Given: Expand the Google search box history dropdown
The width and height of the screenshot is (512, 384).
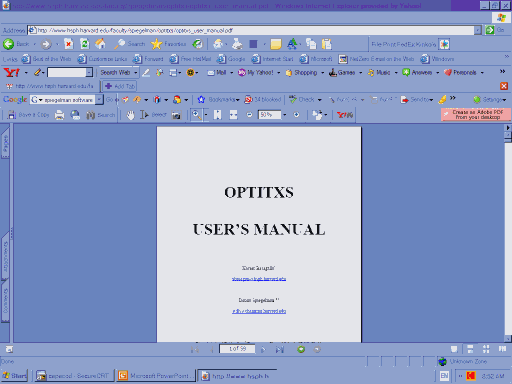Looking at the screenshot, I should pyautogui.click(x=99, y=99).
